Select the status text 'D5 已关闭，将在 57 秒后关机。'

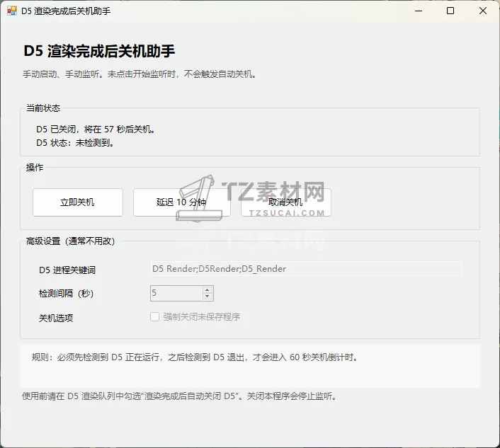96,130
